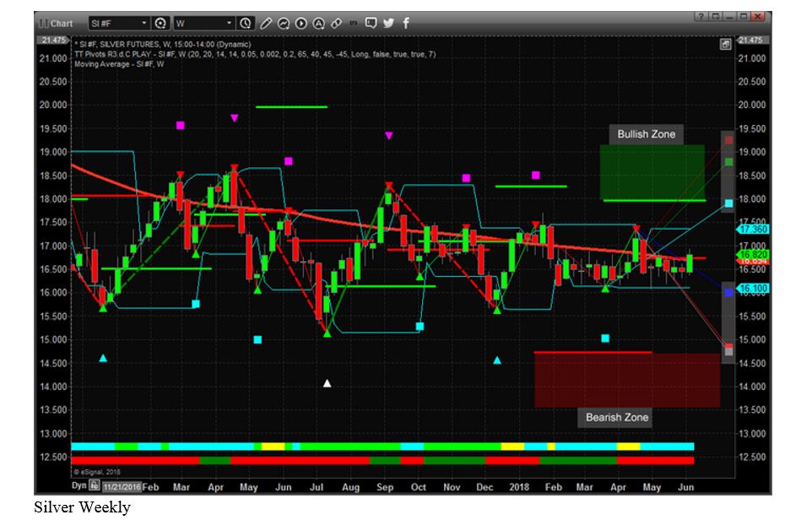Click the circular play replay icon

[301, 24]
